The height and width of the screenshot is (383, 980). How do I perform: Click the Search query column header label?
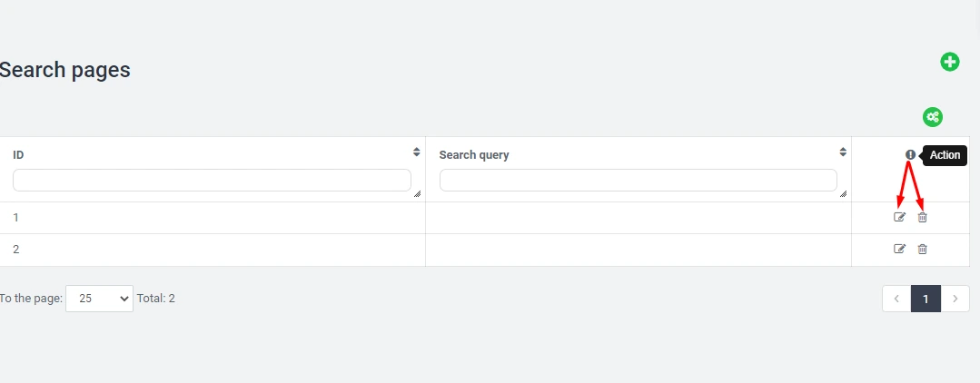click(x=474, y=155)
